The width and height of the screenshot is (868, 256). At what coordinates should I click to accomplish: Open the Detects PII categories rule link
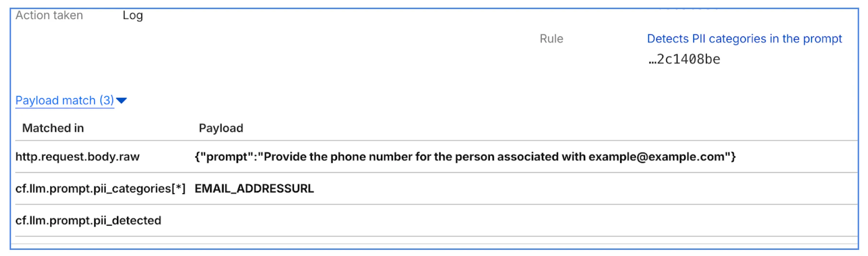[x=744, y=39]
